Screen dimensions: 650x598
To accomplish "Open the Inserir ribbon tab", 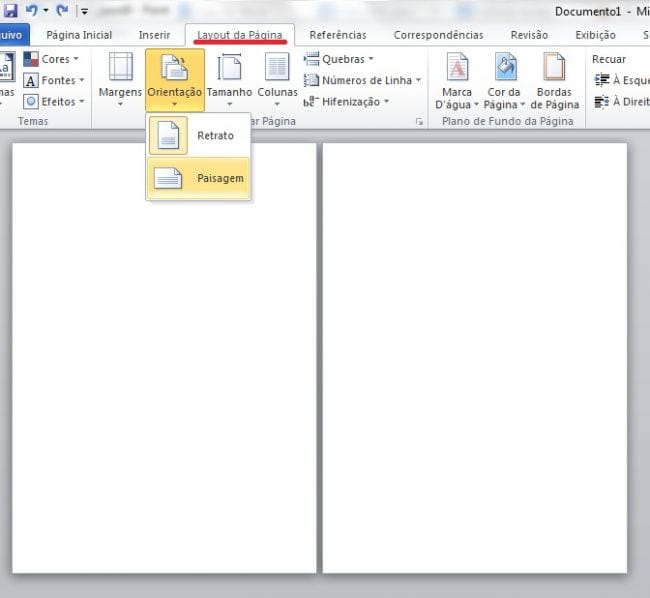I will [154, 35].
